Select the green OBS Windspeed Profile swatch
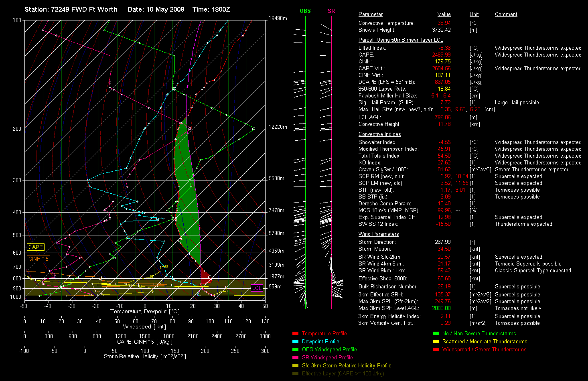This screenshot has width=588, height=381. (x=295, y=349)
